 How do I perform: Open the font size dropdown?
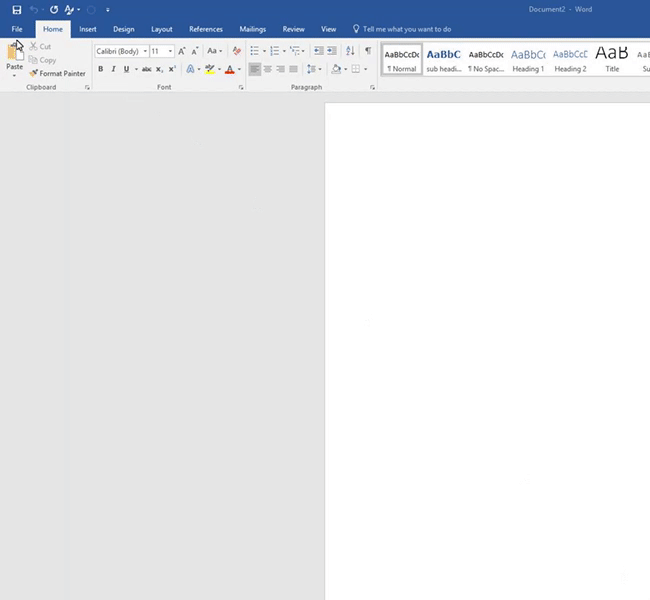click(x=170, y=51)
